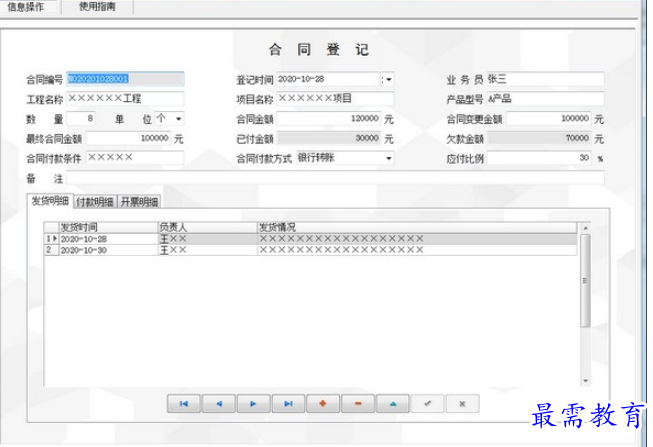Click the 合同编号 input field
Image resolution: width=653 pixels, height=447 pixels.
(x=125, y=79)
